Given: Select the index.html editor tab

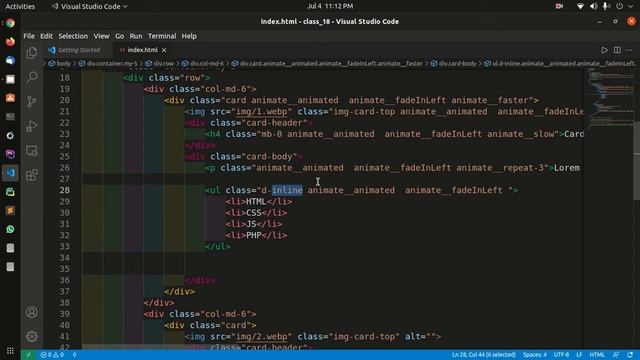Looking at the screenshot, I should click(142, 50).
